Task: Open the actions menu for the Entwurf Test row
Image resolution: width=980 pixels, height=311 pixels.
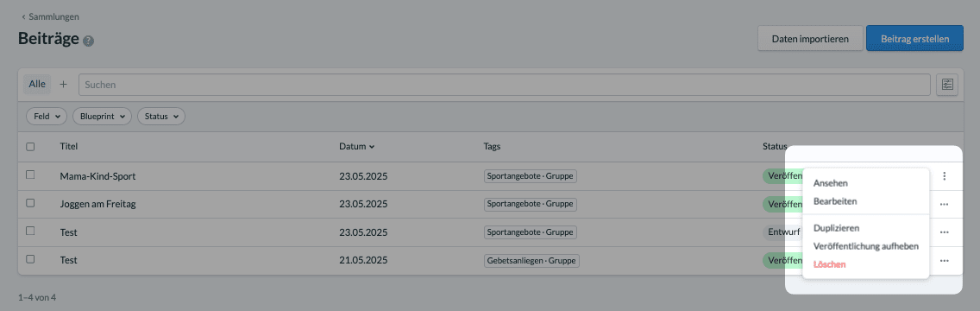Action: pyautogui.click(x=944, y=232)
